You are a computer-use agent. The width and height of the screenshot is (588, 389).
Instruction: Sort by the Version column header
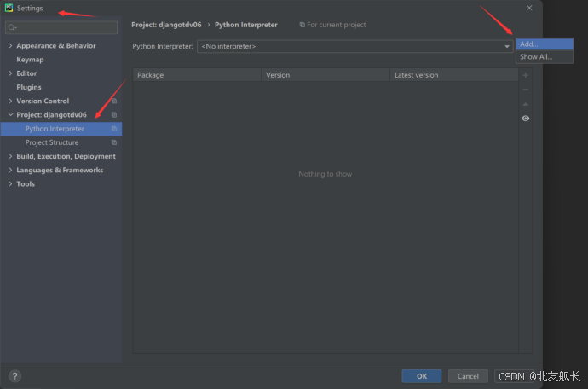click(326, 75)
